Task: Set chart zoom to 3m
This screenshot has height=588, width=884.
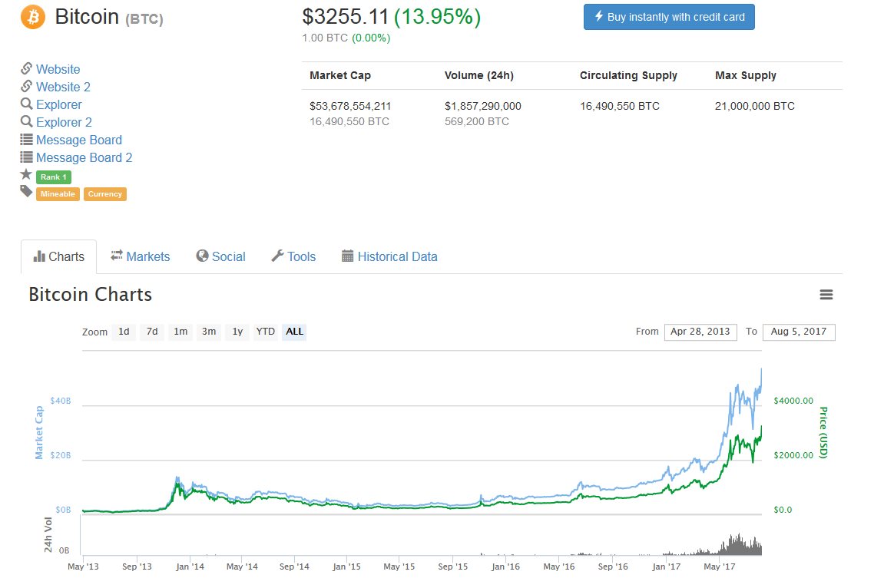Action: (x=209, y=332)
